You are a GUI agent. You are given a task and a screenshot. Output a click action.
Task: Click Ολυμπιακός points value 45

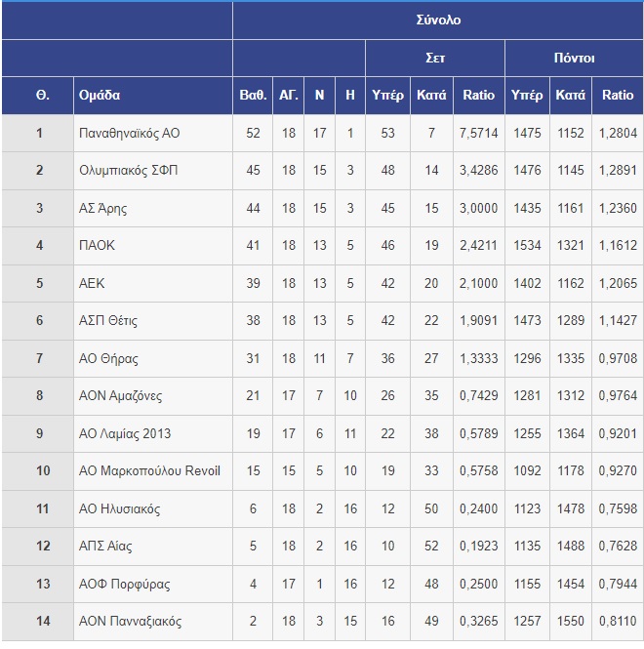tap(253, 170)
